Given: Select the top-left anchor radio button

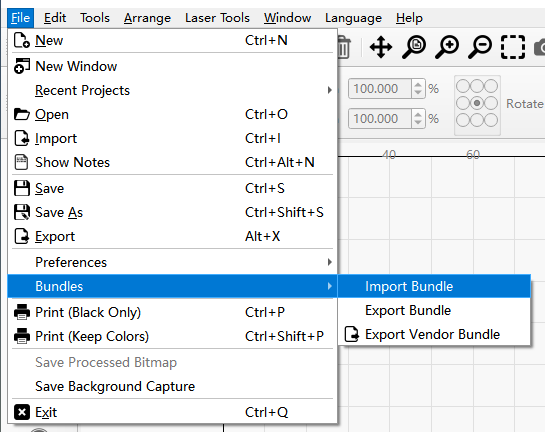Looking at the screenshot, I should coord(463,86).
